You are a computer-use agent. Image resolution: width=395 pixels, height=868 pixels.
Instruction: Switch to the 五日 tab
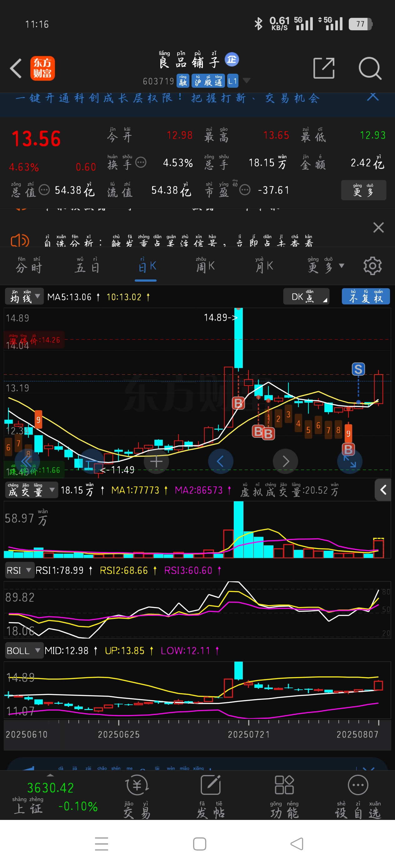pos(87,265)
